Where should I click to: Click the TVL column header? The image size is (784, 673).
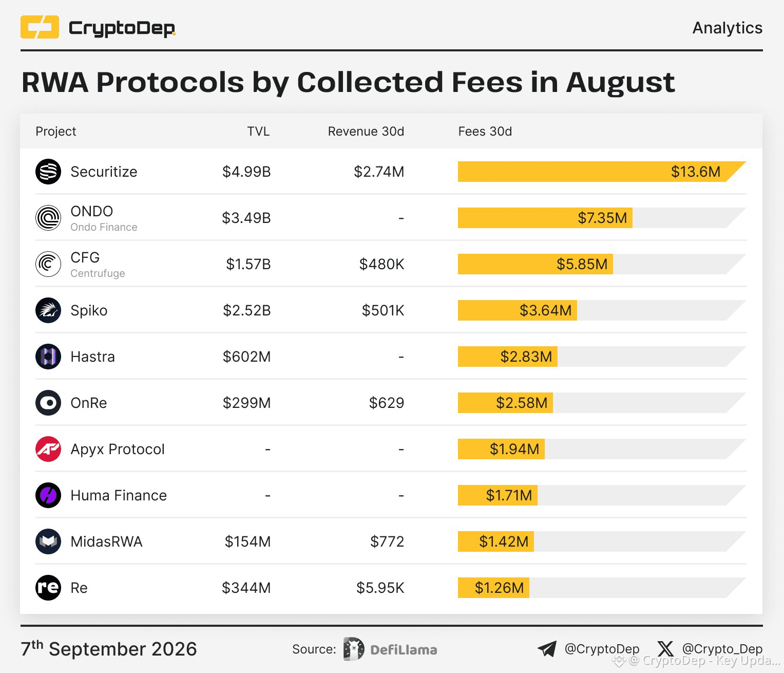[258, 132]
